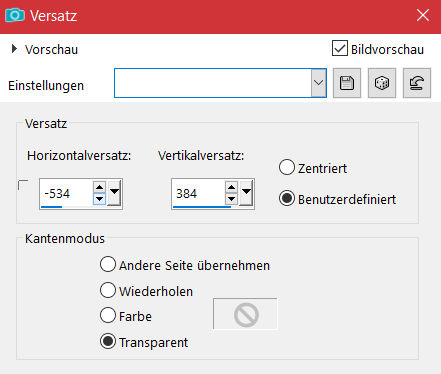Increase the Horizontalversatz value with up arrow
Image resolution: width=441 pixels, height=374 pixels.
click(99, 187)
